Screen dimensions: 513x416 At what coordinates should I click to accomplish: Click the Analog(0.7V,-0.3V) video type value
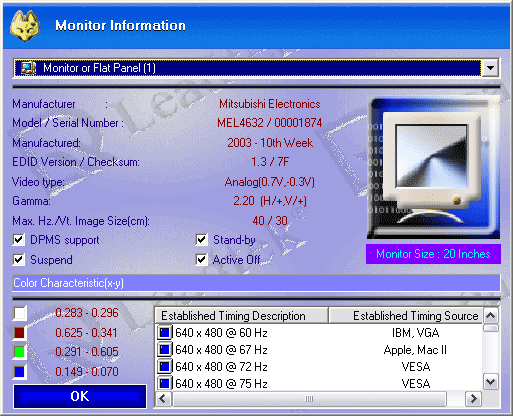(x=270, y=182)
